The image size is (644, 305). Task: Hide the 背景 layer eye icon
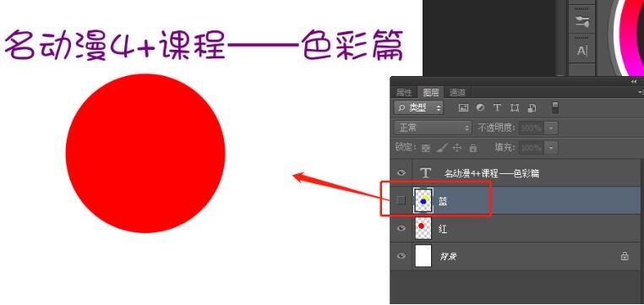(401, 256)
